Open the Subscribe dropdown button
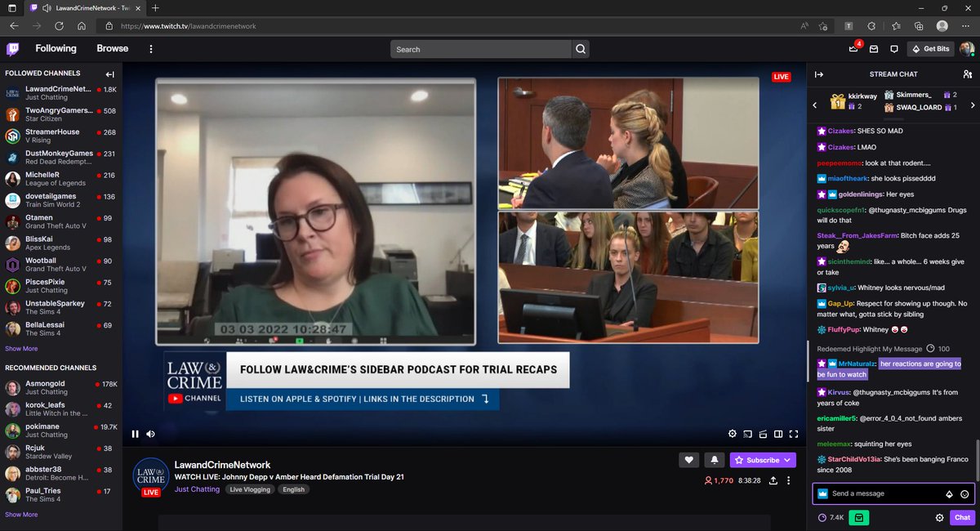Viewport: 980px width, 531px height. [x=763, y=460]
